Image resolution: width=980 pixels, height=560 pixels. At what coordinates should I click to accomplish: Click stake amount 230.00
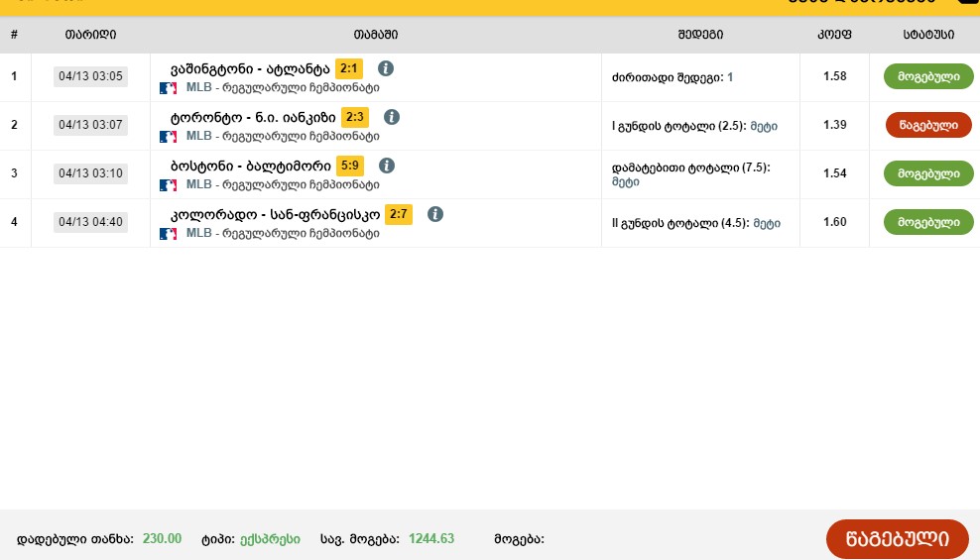click(162, 539)
